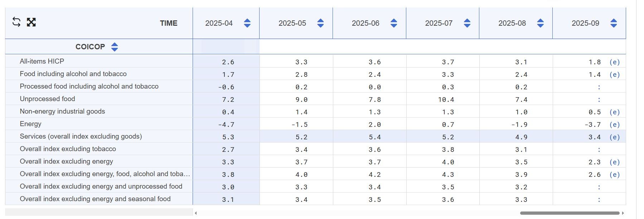Click the fullscreen expand table icon
The width and height of the screenshot is (644, 219).
click(x=32, y=22)
